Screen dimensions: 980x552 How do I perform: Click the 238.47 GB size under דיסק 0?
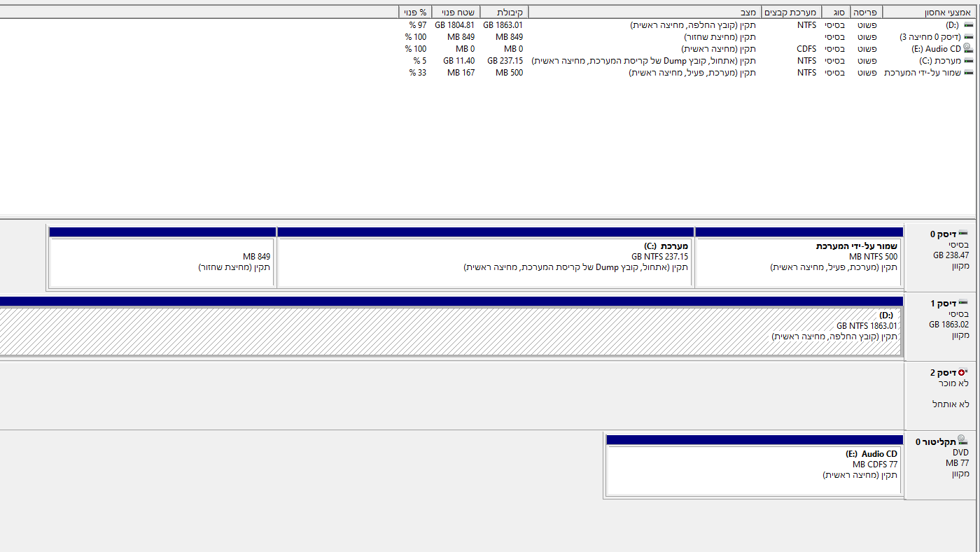(951, 255)
